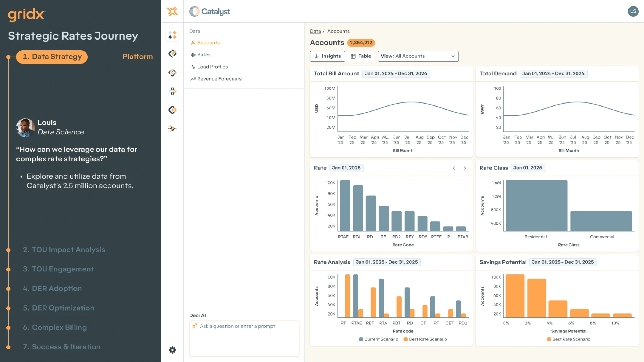644x362 pixels.
Task: Click the orange GridX logo icon
Action: click(x=172, y=11)
